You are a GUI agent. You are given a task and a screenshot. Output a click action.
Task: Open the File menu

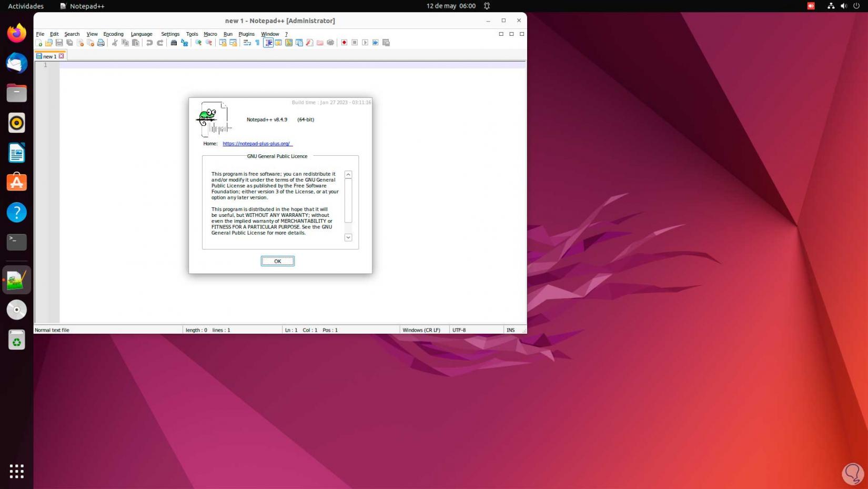40,34
